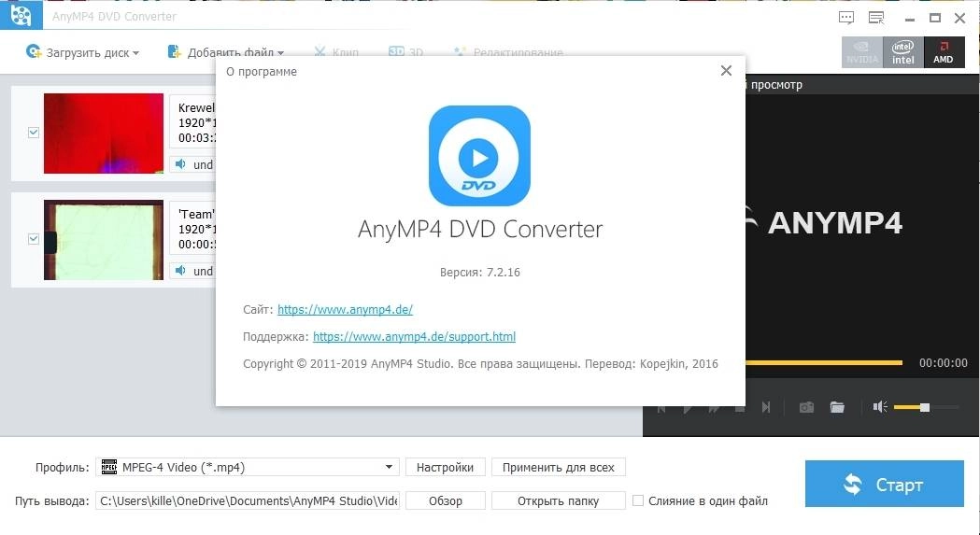Click the version text Версия: 7.2.16
Screen dimensions: 980x535
[x=480, y=273]
